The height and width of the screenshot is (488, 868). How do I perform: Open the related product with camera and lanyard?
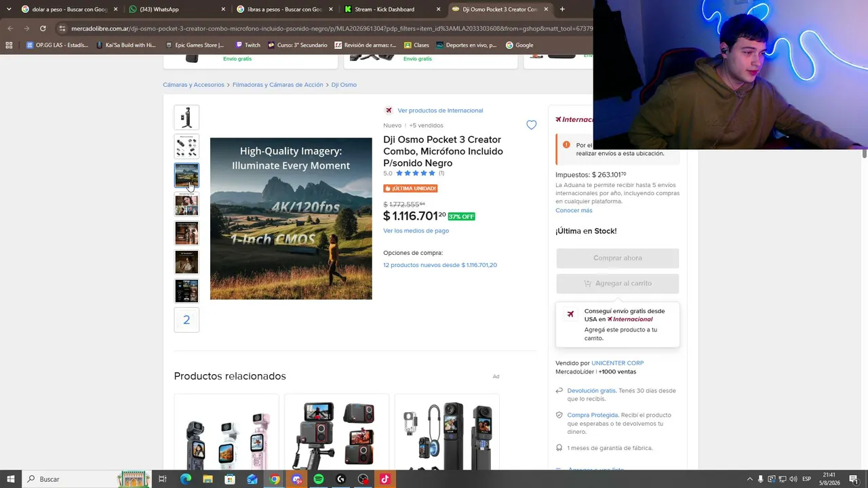coord(448,433)
